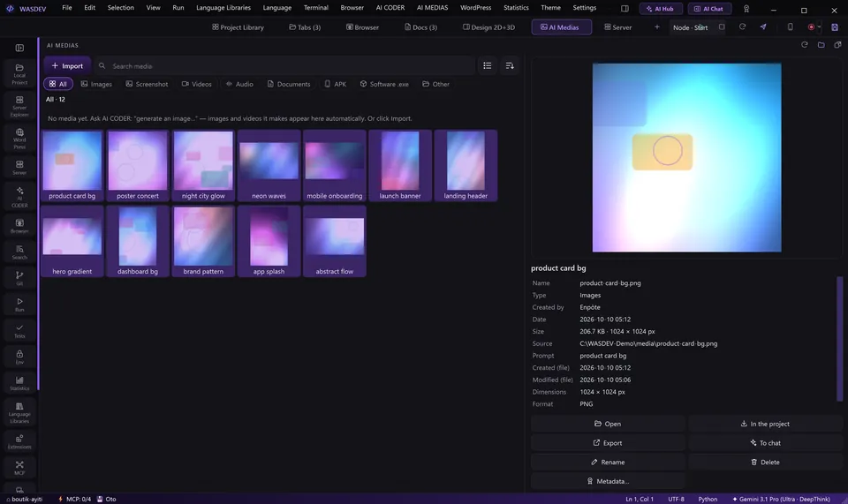Open Server Explorer in the sidebar
848x504 pixels.
19,107
